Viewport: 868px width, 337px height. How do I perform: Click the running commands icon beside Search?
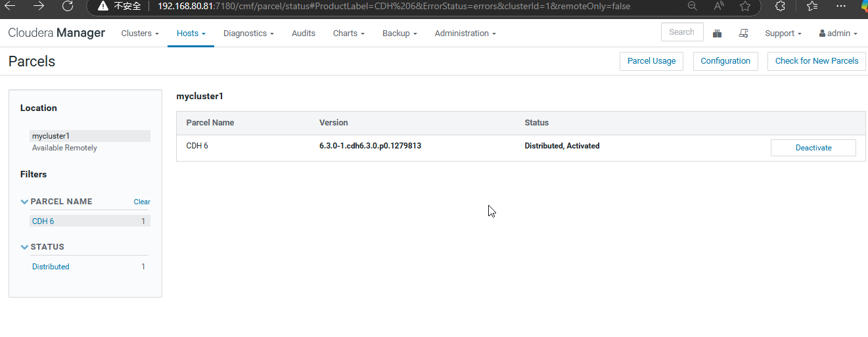(744, 34)
